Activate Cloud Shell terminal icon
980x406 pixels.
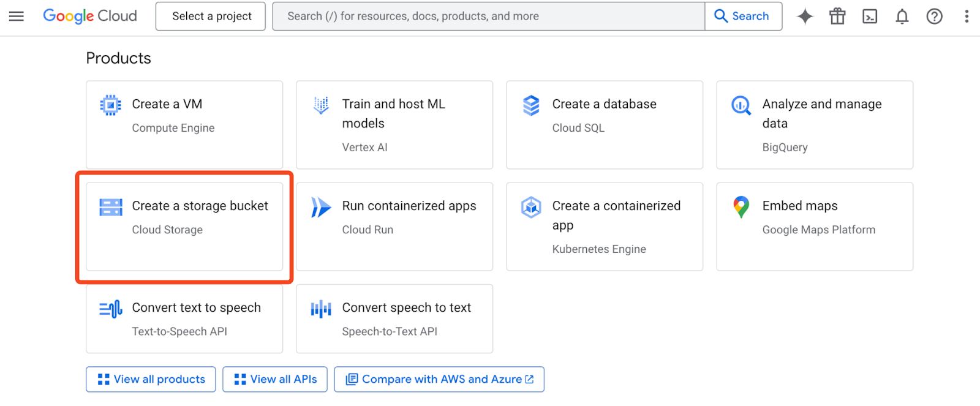pos(870,17)
